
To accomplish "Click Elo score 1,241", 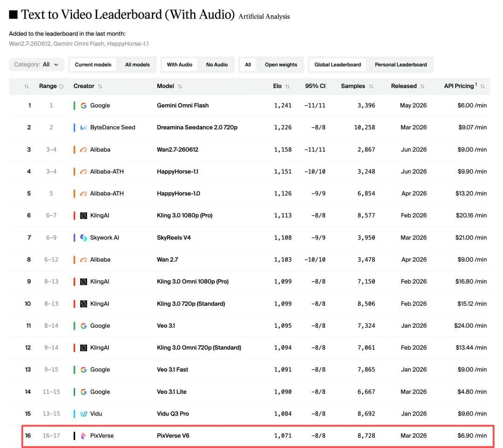I will tap(283, 106).
